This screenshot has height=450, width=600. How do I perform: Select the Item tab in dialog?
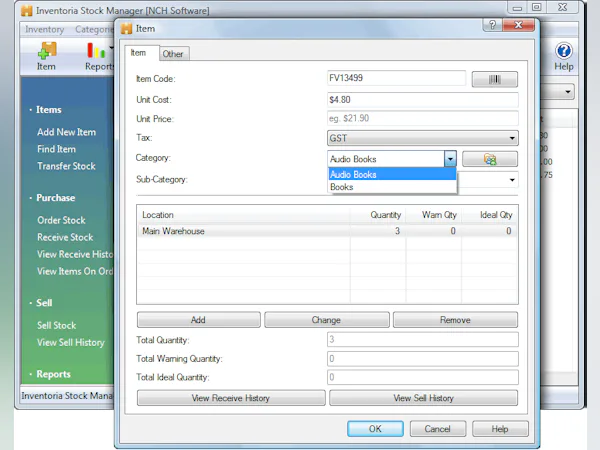tap(138, 53)
